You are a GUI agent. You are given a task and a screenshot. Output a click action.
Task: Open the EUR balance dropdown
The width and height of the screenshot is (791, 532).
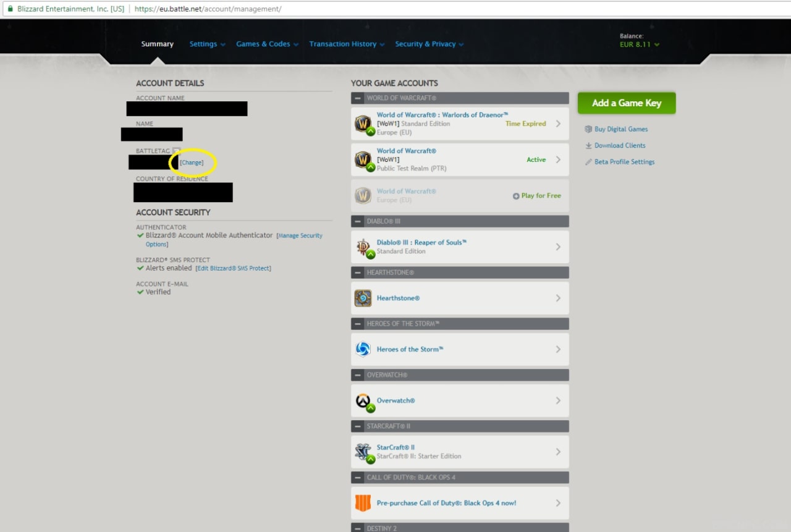pos(640,44)
